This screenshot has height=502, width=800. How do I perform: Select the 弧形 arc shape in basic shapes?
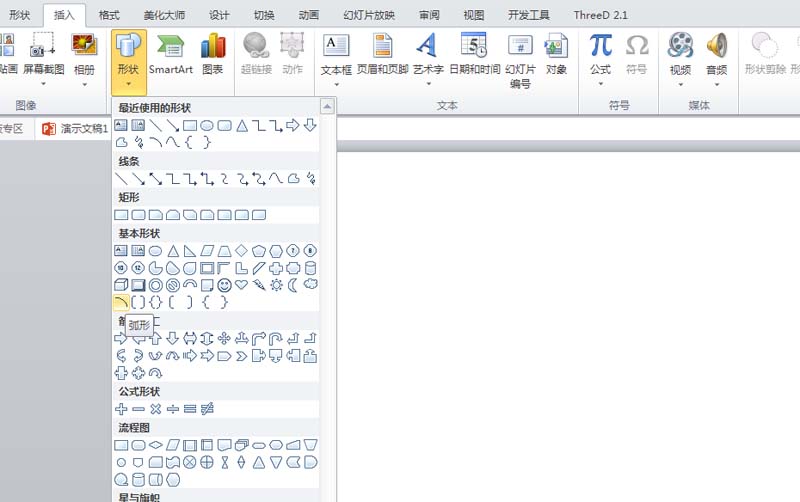tap(121, 302)
